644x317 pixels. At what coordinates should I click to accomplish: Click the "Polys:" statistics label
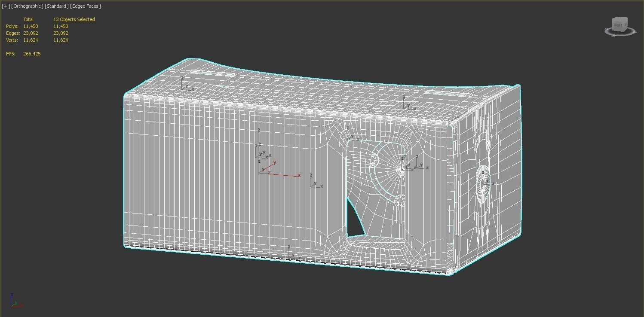click(12, 26)
